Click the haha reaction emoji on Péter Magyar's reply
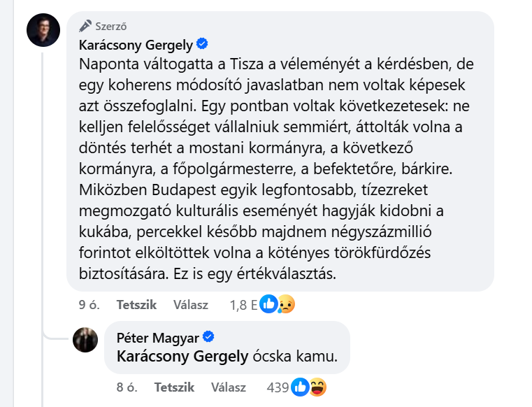The height and width of the screenshot is (407, 532). click(x=317, y=387)
